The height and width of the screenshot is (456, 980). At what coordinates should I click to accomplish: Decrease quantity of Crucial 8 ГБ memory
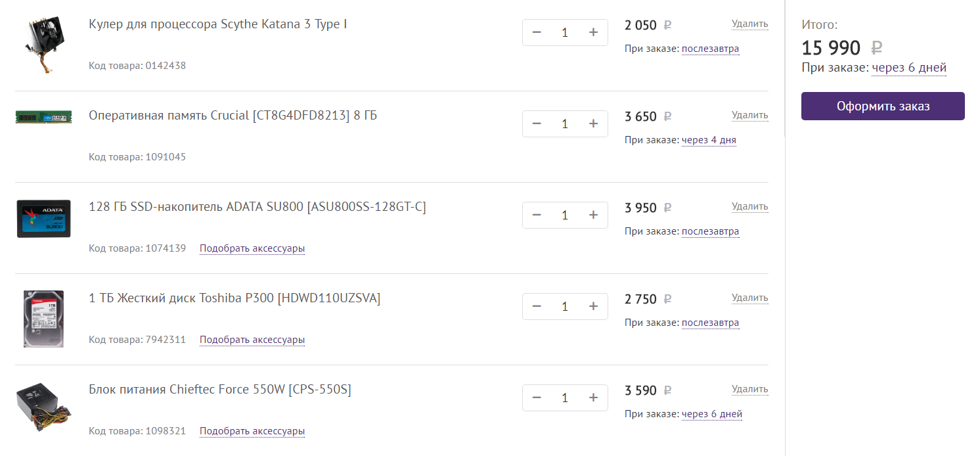click(537, 124)
